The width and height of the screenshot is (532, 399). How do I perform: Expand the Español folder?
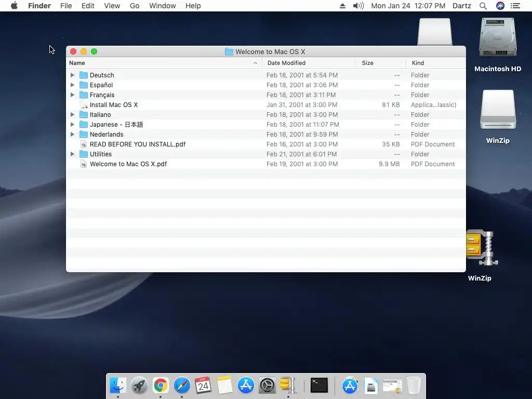72,85
